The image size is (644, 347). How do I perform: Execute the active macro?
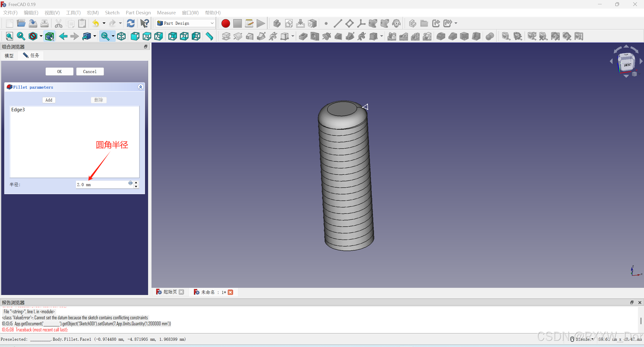[x=260, y=23]
